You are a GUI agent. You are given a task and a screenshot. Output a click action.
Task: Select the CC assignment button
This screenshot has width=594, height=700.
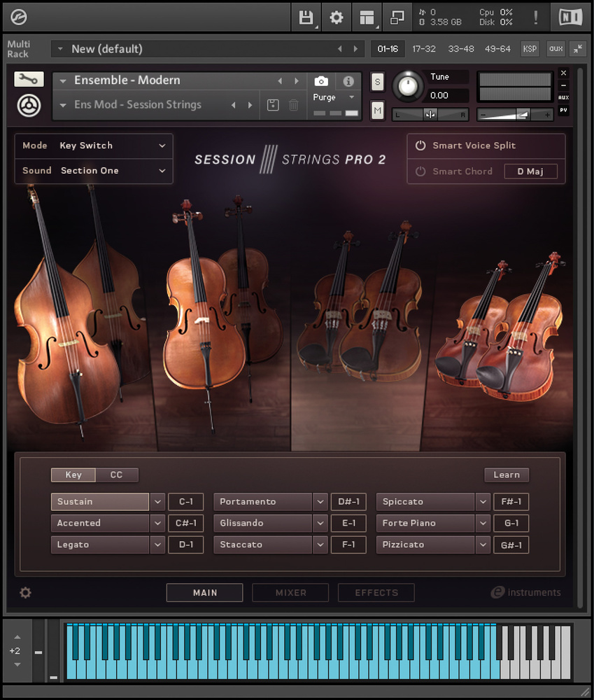click(x=117, y=475)
